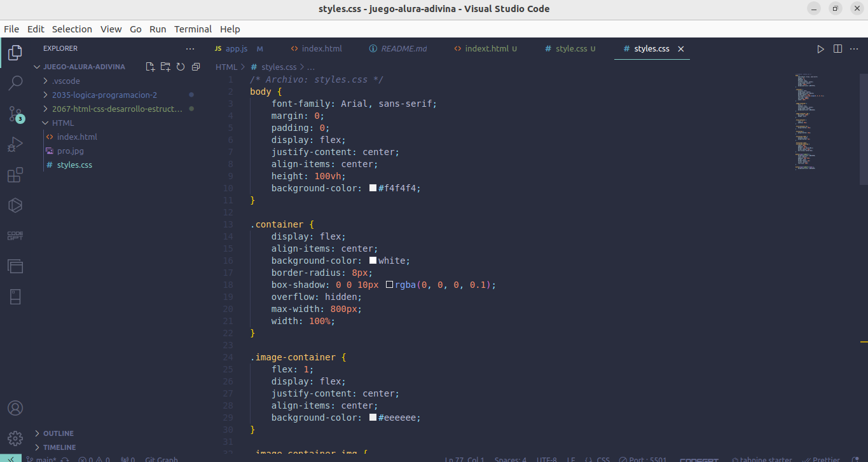Click the remote window indicator in status bar

tap(11, 459)
